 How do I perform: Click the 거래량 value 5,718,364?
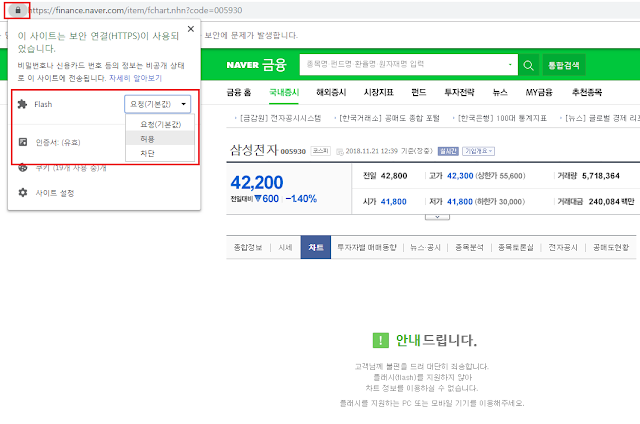600,176
